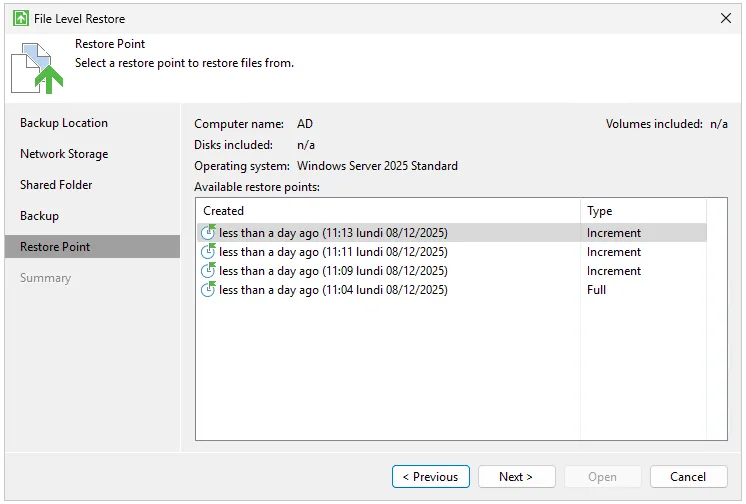Open the Backup wizard step
The width and height of the screenshot is (746, 504).
40,216
